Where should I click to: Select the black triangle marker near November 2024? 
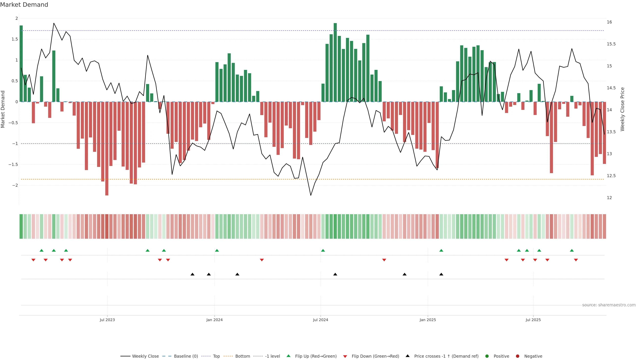point(405,274)
